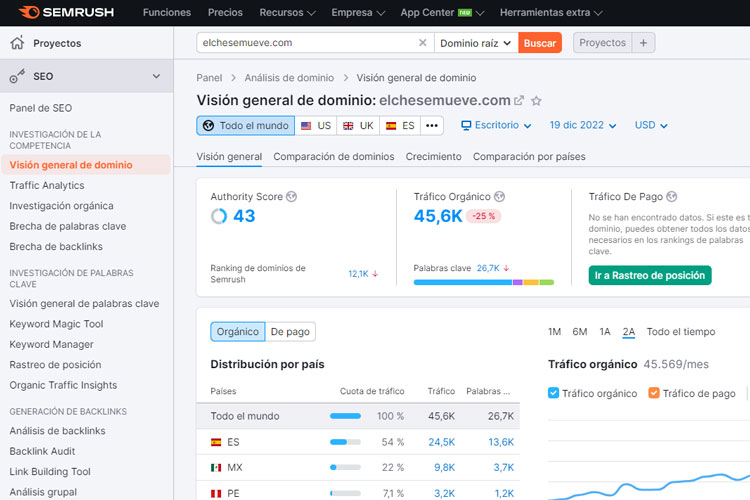Viewport: 750px width, 500px height.
Task: Click the Peru flag in PE row
Action: tap(216, 493)
